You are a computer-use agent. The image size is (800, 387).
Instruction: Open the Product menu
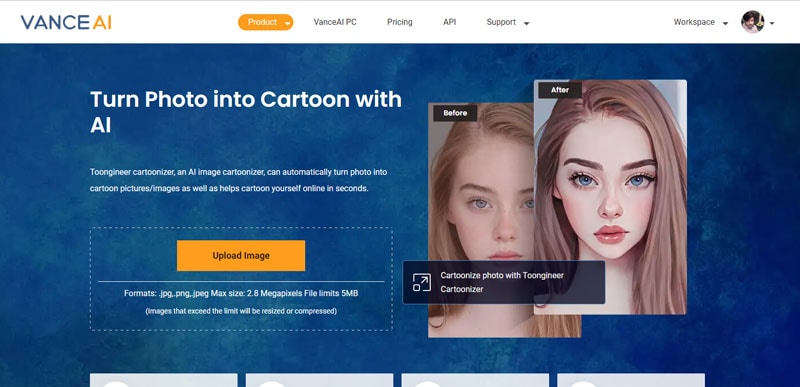[x=265, y=22]
